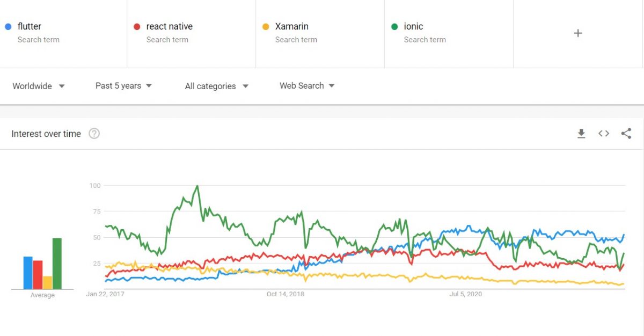Open the All categories dropdown

click(x=216, y=86)
